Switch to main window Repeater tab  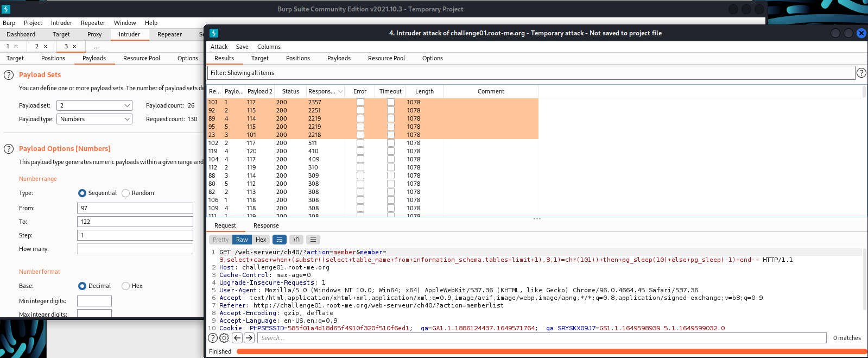[x=169, y=34]
